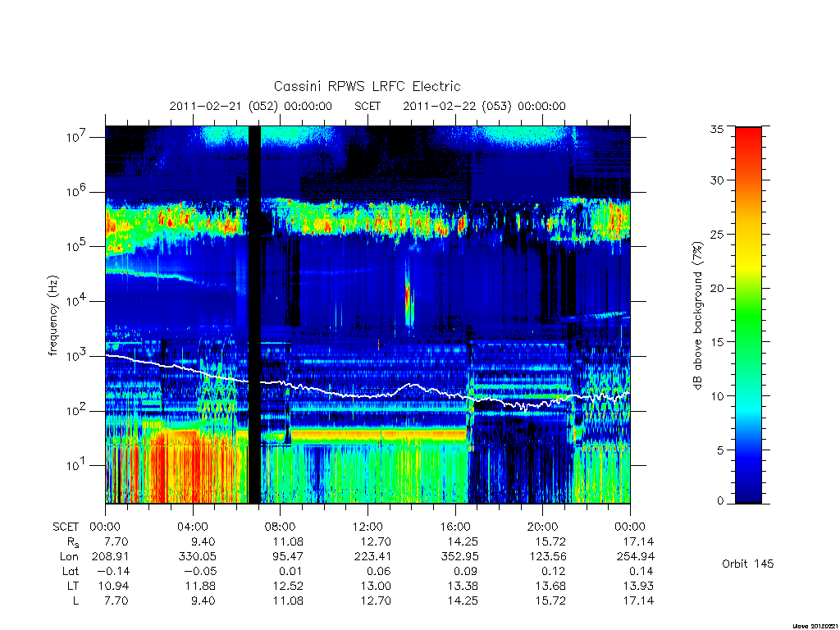Click the 'Orbit 145' text
840x630 pixels.
tap(748, 564)
